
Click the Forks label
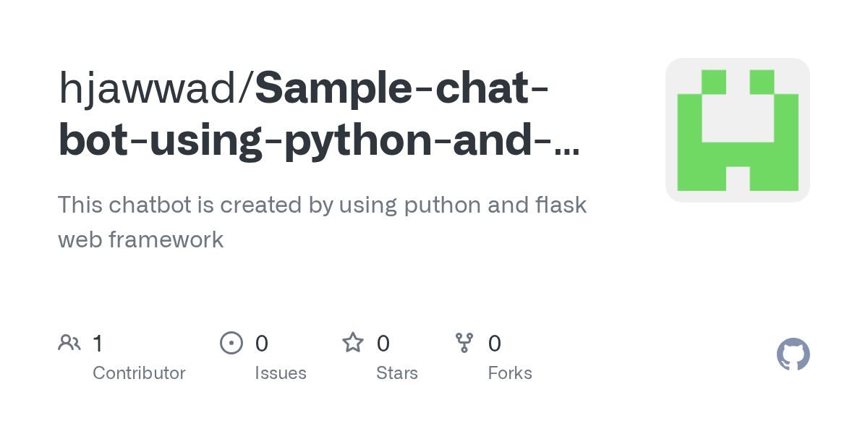click(510, 373)
